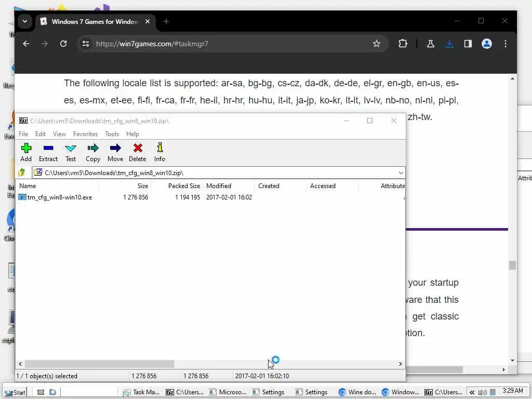Click the taskbar clock 3:29 AM
The image size is (532, 399).
513,391
